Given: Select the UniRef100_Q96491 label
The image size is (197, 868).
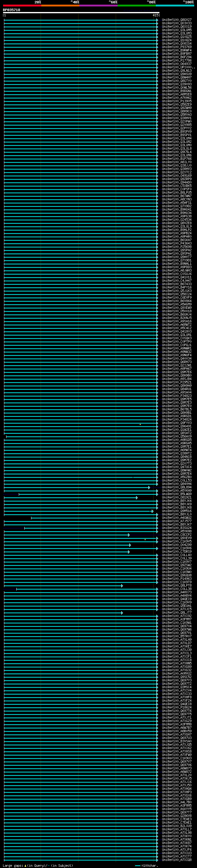Looking at the screenshot, I should coord(177,426).
